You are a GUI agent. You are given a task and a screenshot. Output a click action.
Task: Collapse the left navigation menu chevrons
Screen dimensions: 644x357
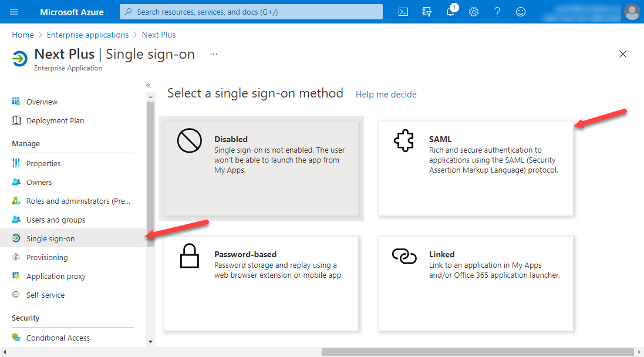[149, 85]
